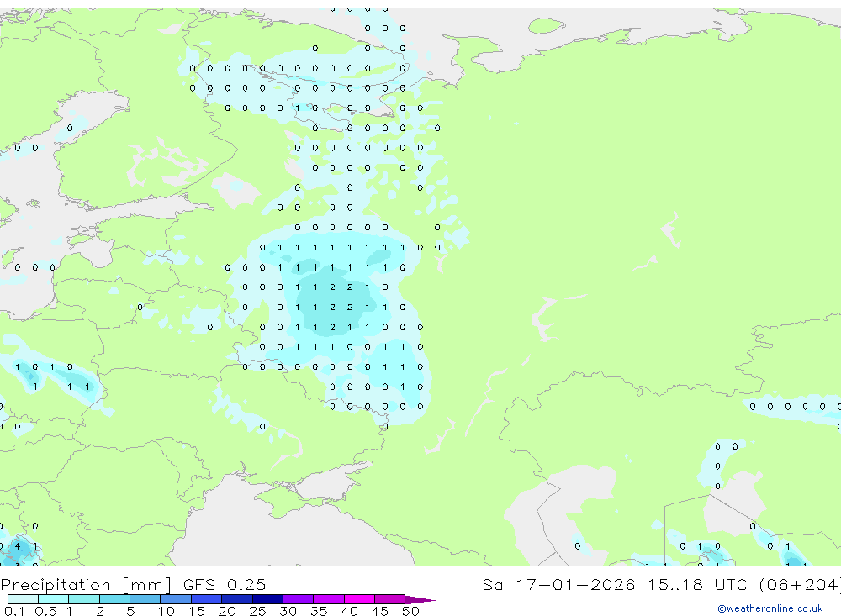
Task: Click the '30' legend scale label
Action: [x=288, y=611]
